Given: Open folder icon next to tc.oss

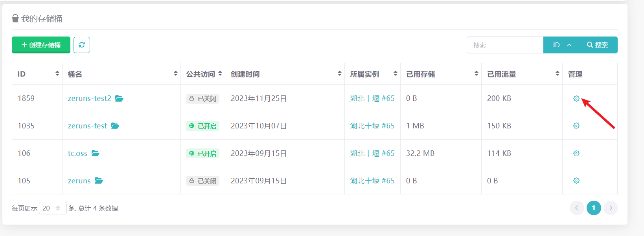Looking at the screenshot, I should (96, 153).
